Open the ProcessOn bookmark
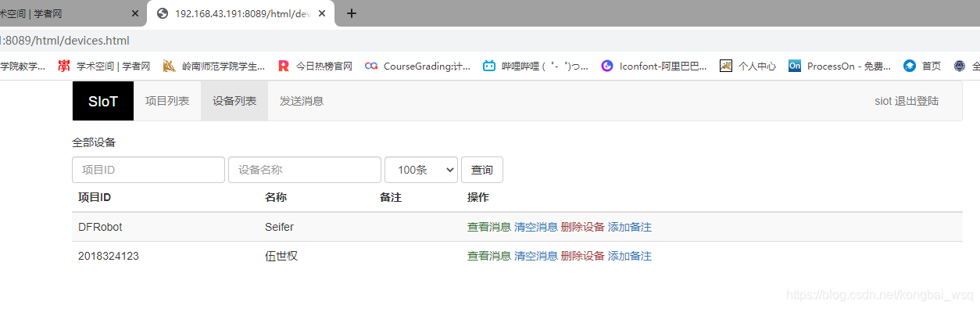This screenshot has width=980, height=309. coord(840,66)
